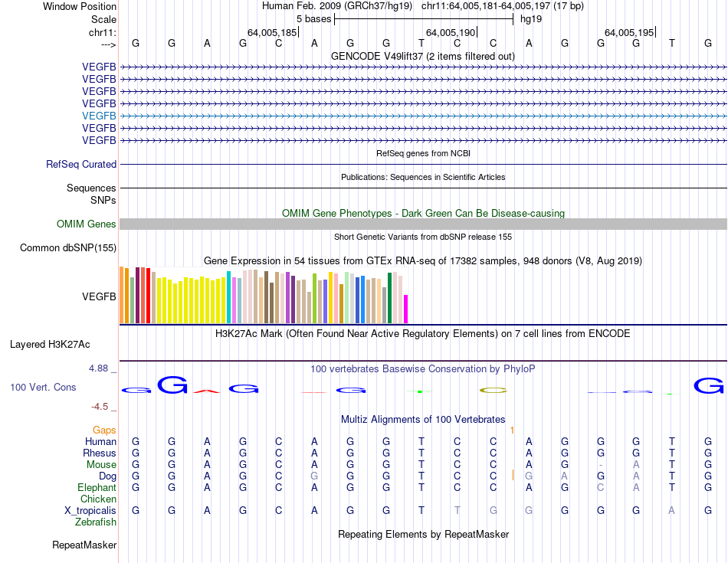Select the X_tropicalis species label
The image size is (728, 563).
(90, 511)
